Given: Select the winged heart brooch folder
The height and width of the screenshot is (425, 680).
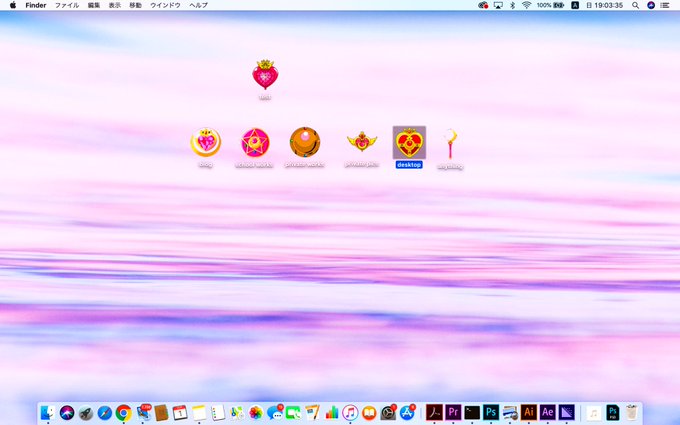Looking at the screenshot, I should click(x=361, y=142).
